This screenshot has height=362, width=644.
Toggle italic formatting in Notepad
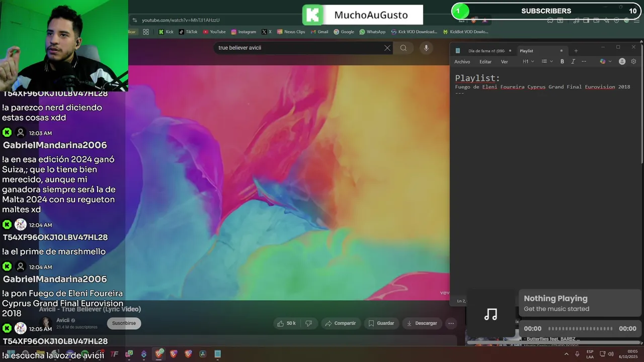[573, 61]
